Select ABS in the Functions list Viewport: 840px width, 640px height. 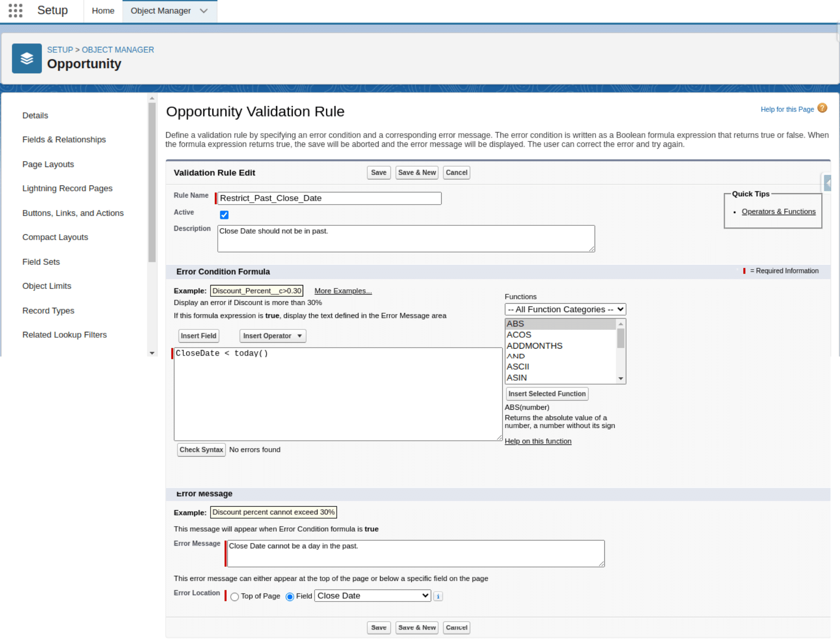516,324
